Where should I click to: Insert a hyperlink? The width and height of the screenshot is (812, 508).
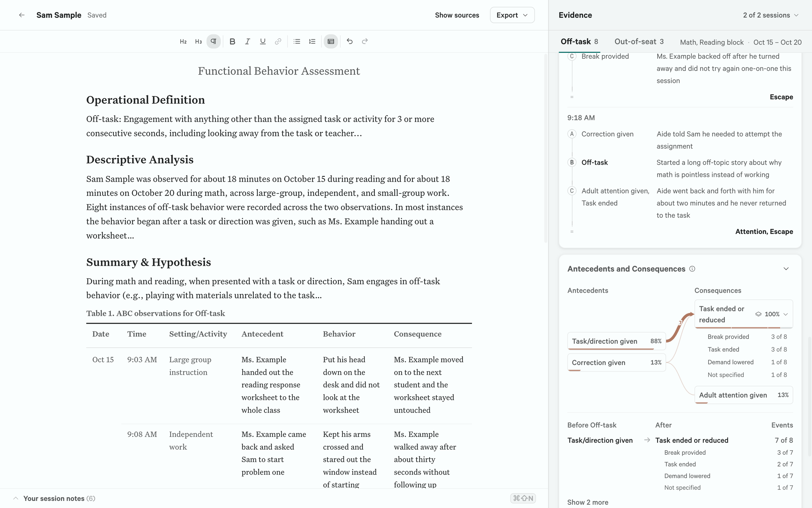(x=278, y=41)
